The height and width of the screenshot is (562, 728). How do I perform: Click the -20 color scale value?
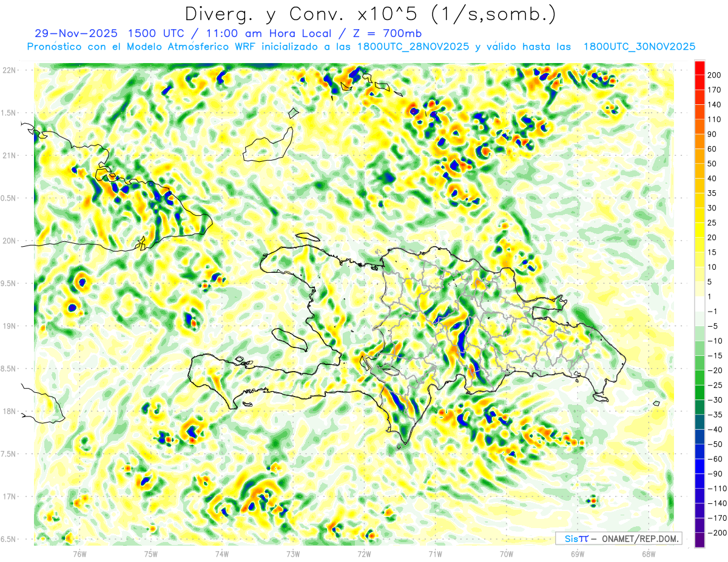715,370
